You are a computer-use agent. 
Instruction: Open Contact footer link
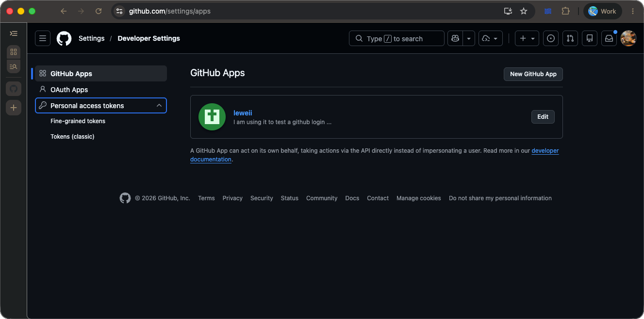click(x=378, y=198)
